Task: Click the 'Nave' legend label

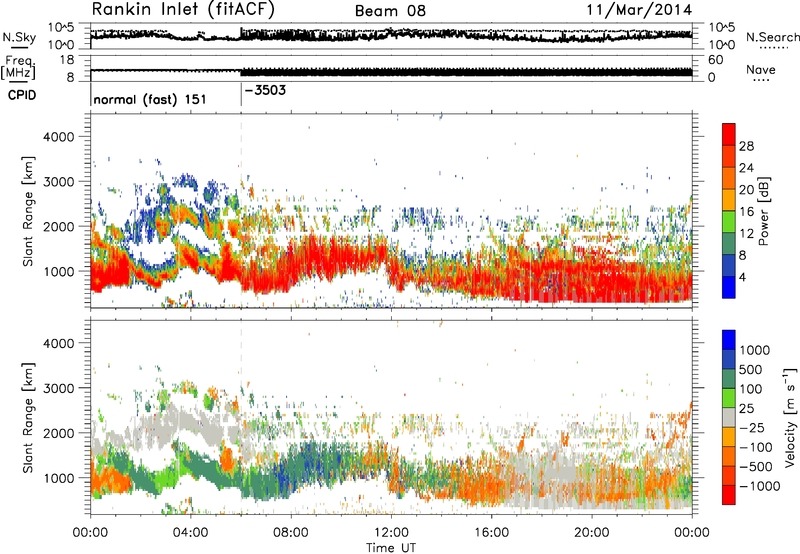Action: click(761, 70)
